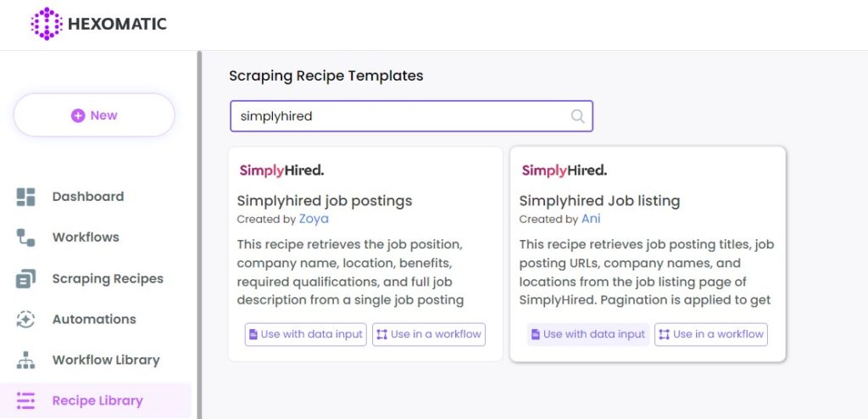Use job postings recipe with data input
The height and width of the screenshot is (419, 868).
305,334
